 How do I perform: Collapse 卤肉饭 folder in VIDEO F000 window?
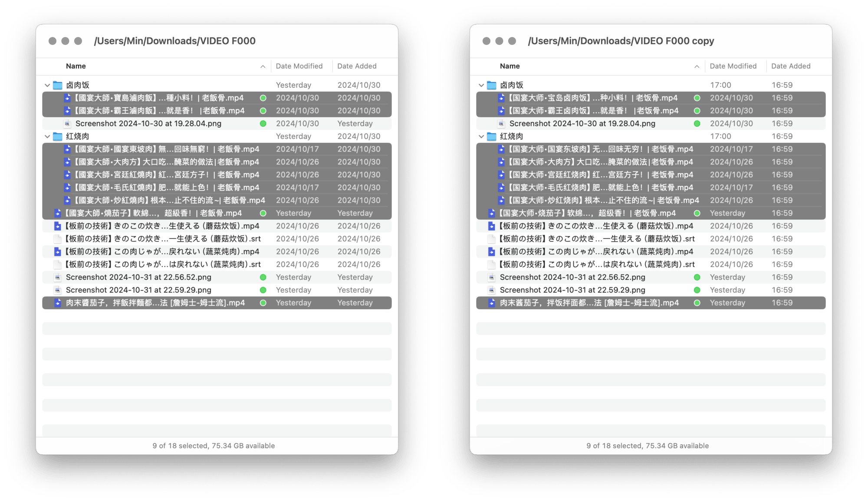pos(47,85)
